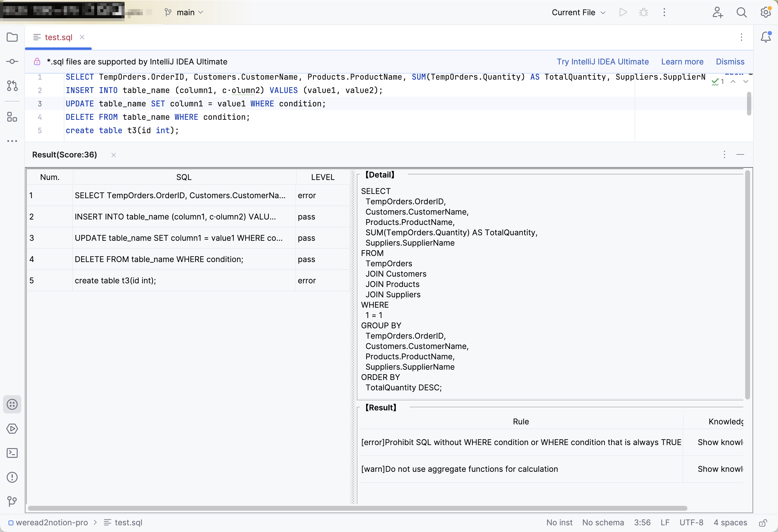Open editor tab options menu

[x=742, y=37]
